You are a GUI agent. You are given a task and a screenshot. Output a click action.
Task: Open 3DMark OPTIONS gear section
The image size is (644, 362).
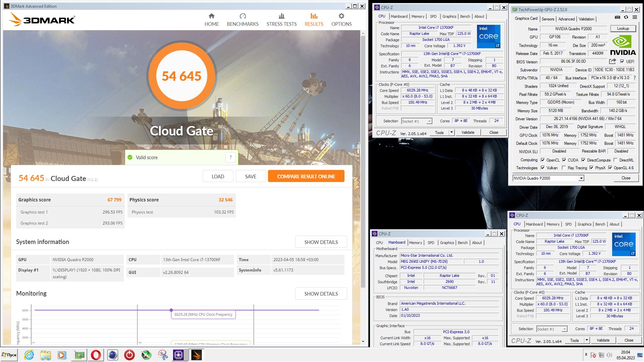coord(341,20)
